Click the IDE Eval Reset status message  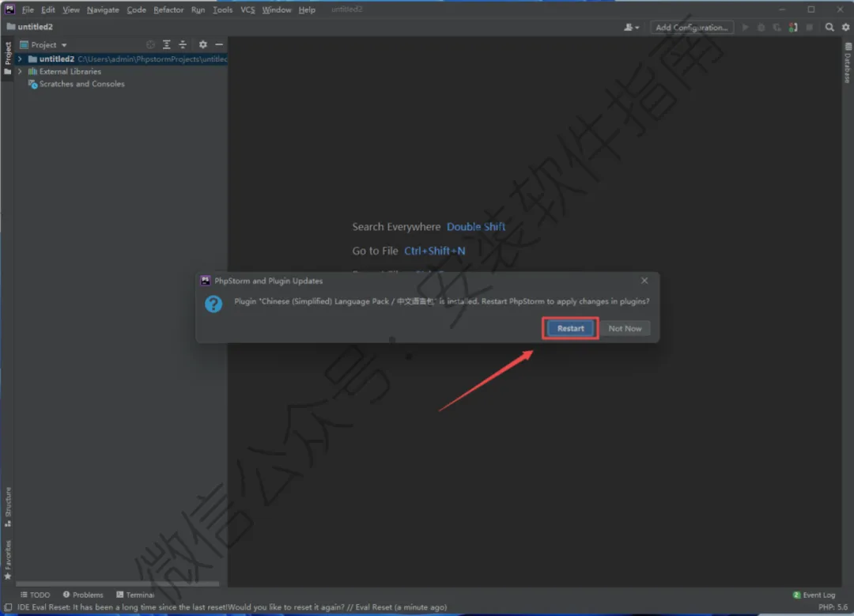tap(232, 607)
